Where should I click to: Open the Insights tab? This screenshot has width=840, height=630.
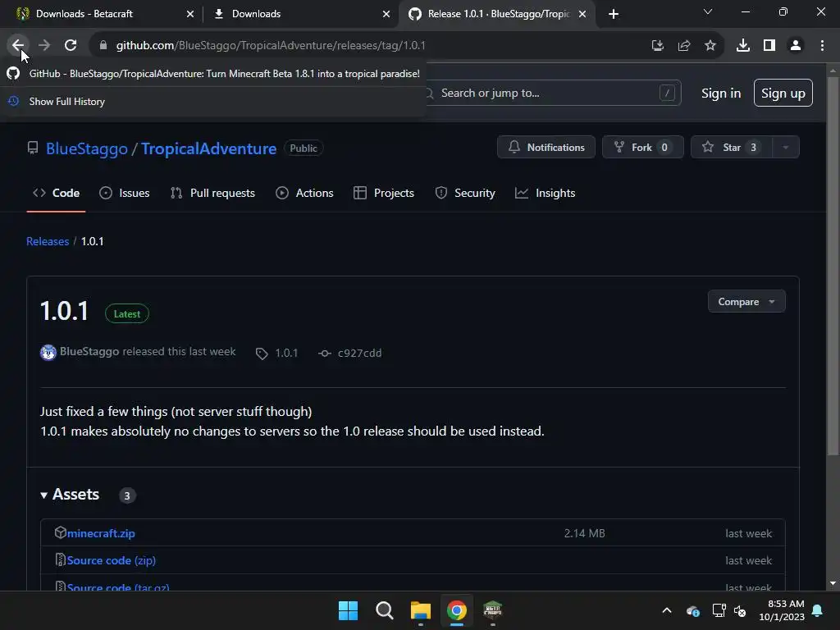coord(545,193)
